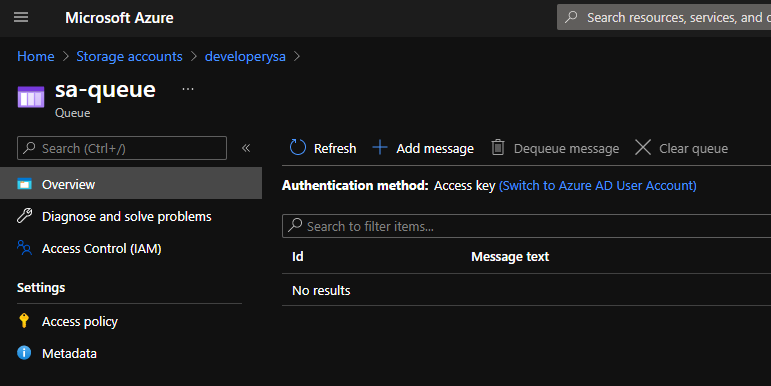Image resolution: width=771 pixels, height=386 pixels.
Task: Click the yellow key Access policy icon
Action: [x=24, y=321]
